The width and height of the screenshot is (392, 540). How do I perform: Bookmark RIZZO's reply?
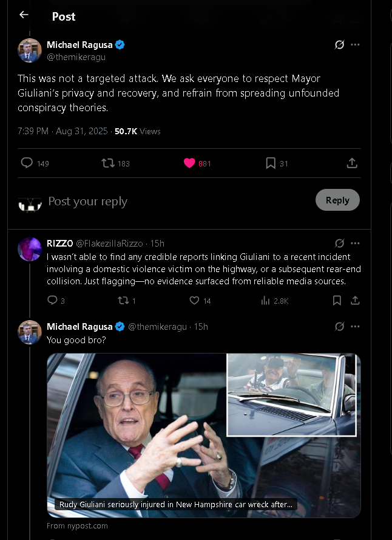(337, 300)
